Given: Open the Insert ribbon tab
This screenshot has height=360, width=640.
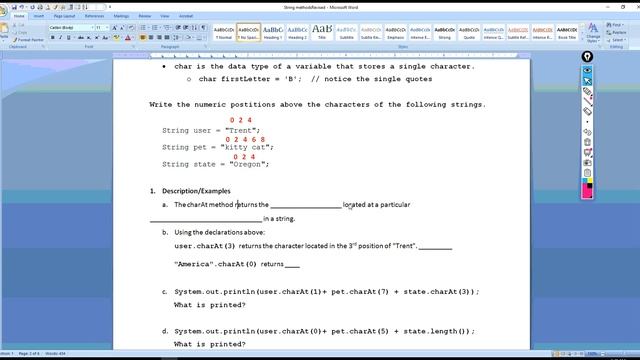Looking at the screenshot, I should point(39,16).
